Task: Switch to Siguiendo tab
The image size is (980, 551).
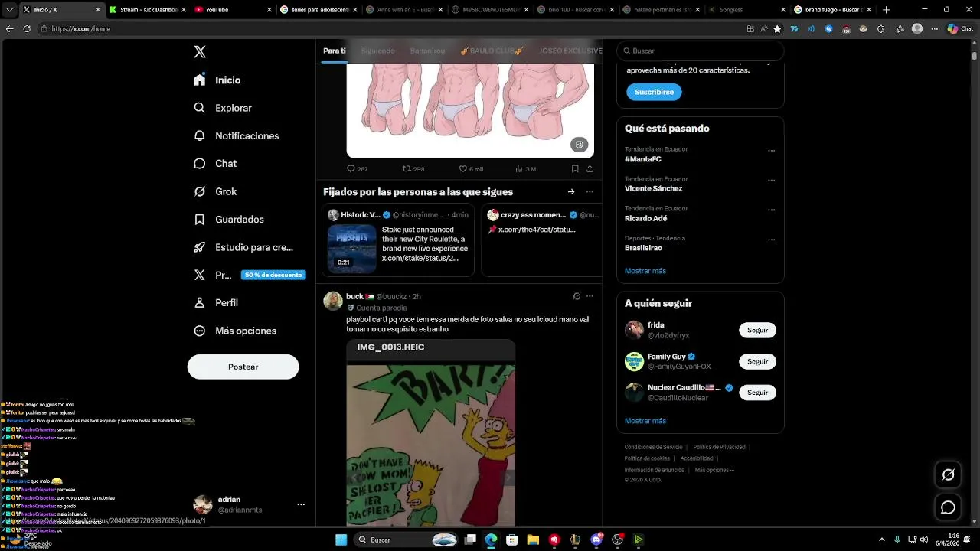Action: click(x=378, y=51)
